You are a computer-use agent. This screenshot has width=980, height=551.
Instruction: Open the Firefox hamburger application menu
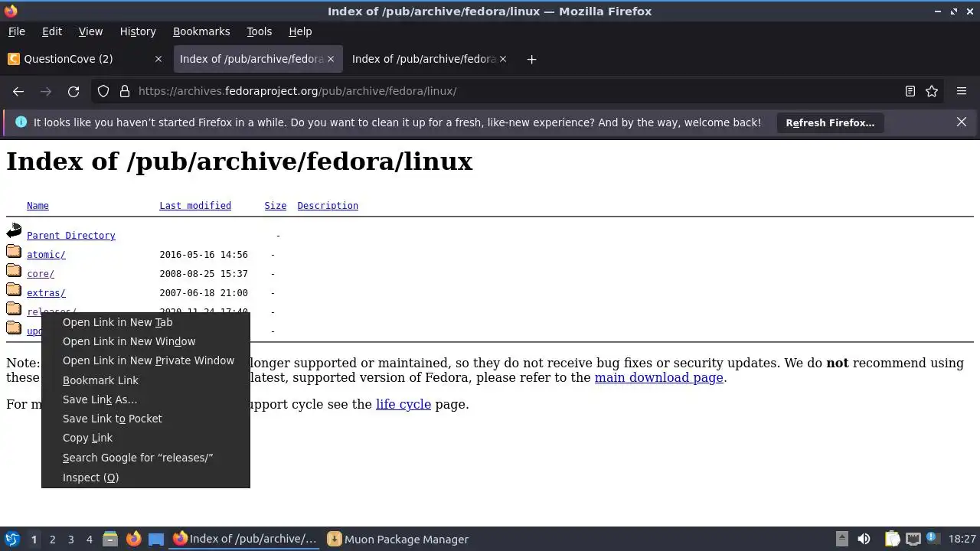(x=962, y=91)
